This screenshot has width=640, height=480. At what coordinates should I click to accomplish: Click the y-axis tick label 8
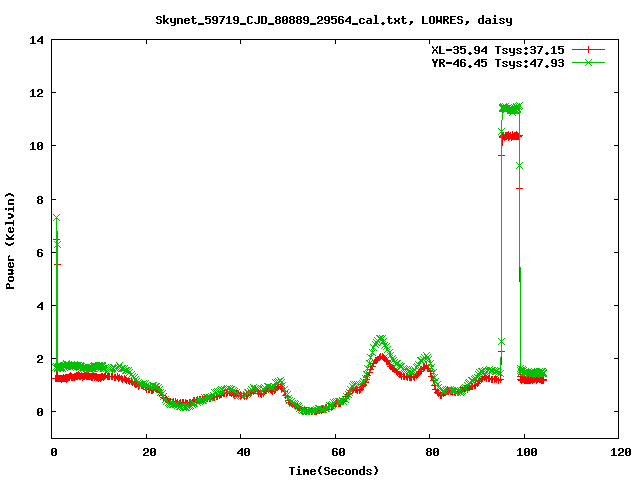(x=40, y=200)
